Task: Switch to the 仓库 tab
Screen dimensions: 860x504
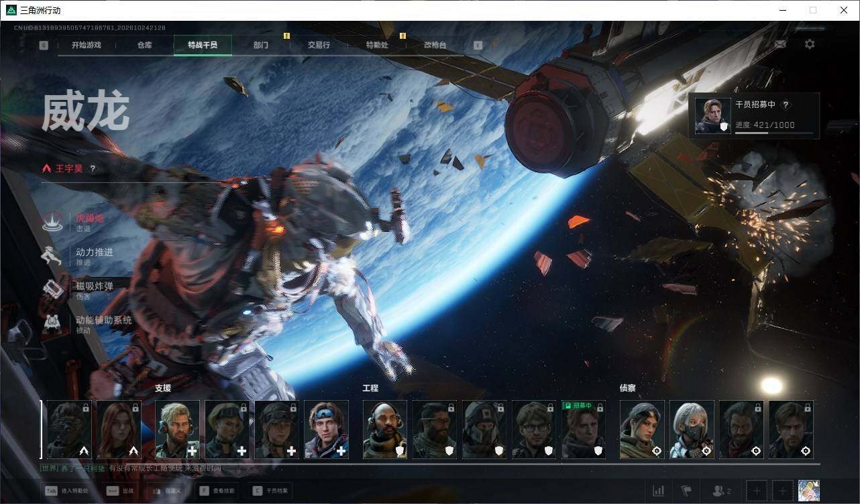Action: [x=144, y=45]
